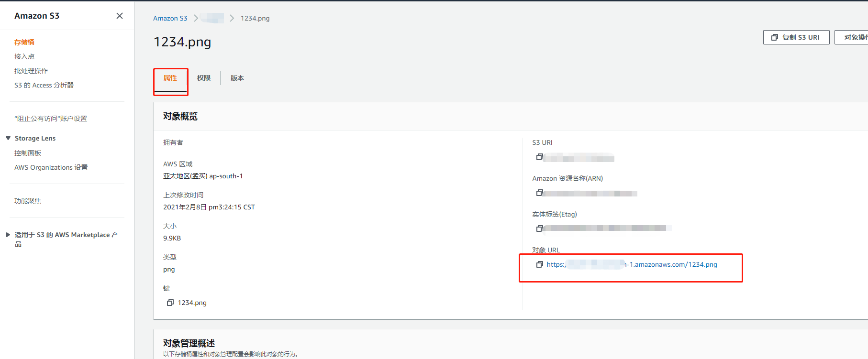Copy the key 1234.png icon
The image size is (868, 359).
pyautogui.click(x=170, y=303)
